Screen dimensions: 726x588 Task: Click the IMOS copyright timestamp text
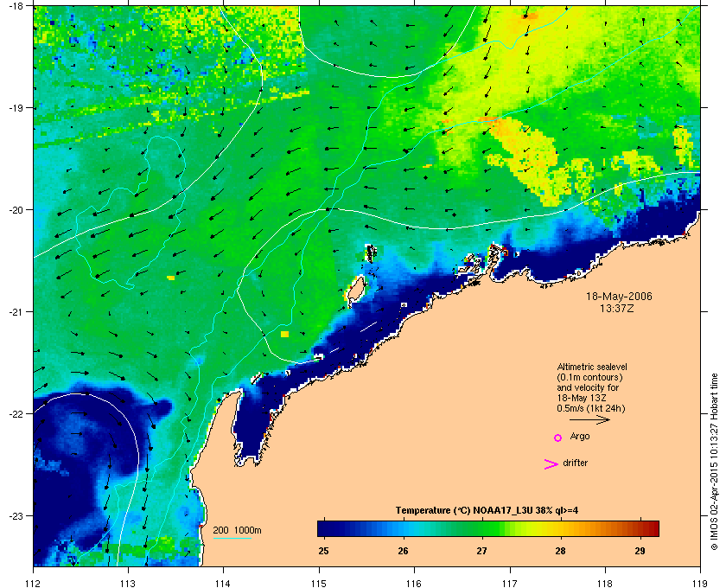pos(715,463)
